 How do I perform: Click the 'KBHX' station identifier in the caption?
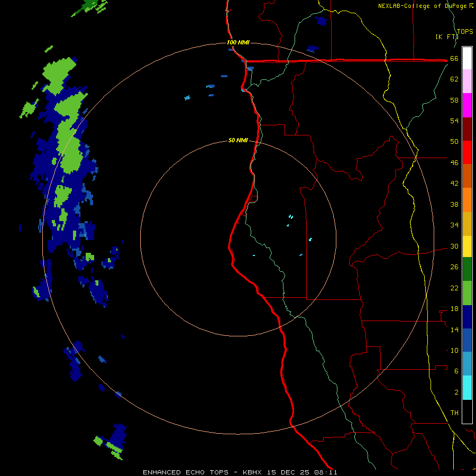(252, 472)
